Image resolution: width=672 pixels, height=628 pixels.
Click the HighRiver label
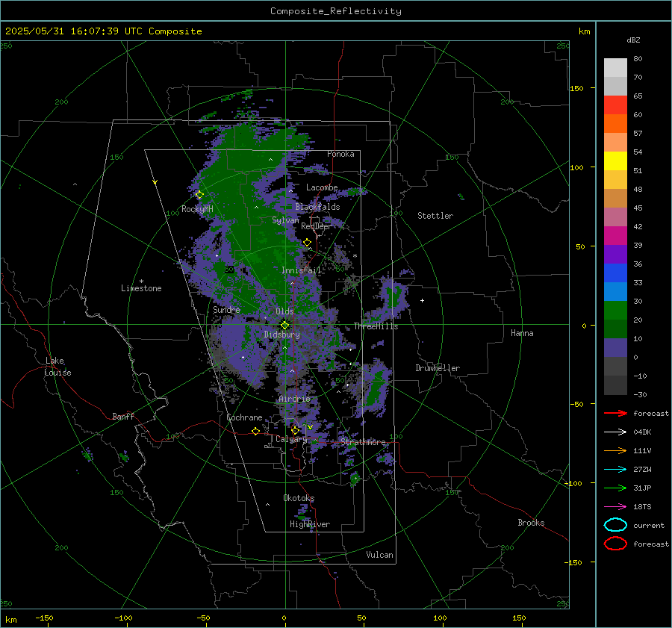(x=310, y=524)
